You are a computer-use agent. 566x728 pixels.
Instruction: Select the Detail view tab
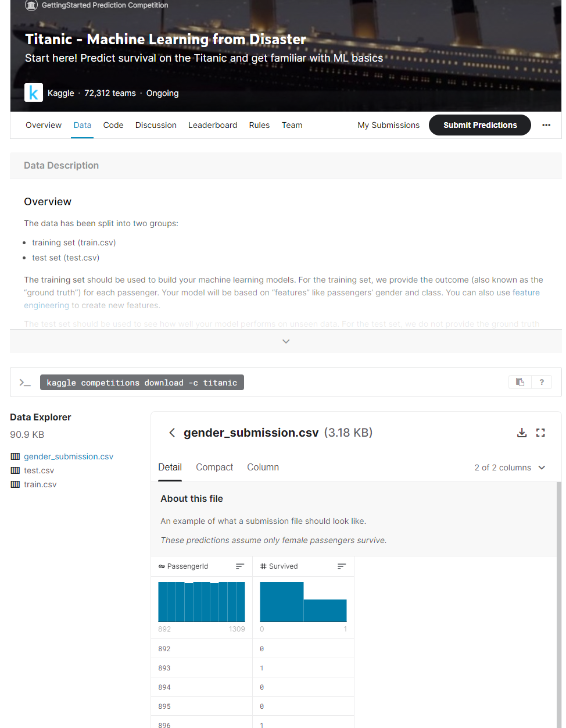pos(170,467)
